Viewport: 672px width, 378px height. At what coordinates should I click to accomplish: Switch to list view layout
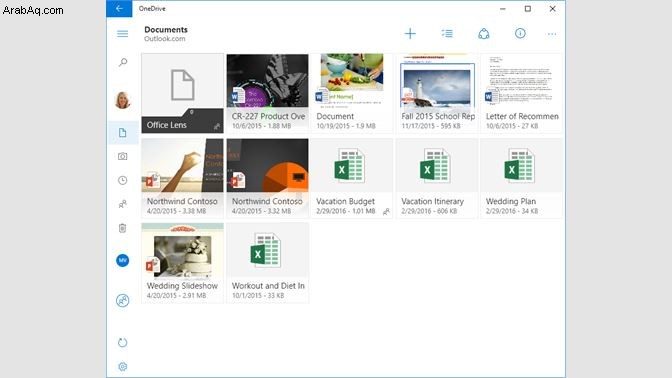point(447,33)
